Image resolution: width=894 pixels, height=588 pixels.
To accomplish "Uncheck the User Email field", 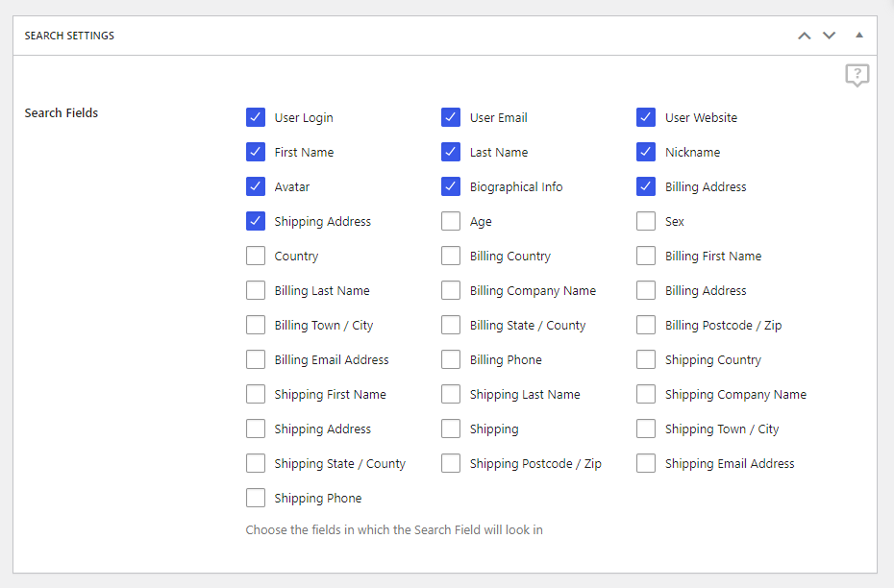I will (x=451, y=117).
